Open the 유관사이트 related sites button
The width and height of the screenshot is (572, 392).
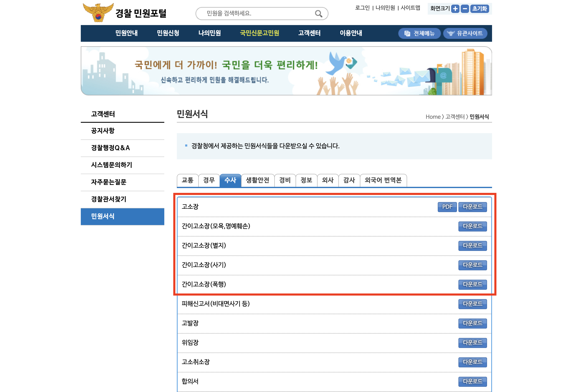465,33
